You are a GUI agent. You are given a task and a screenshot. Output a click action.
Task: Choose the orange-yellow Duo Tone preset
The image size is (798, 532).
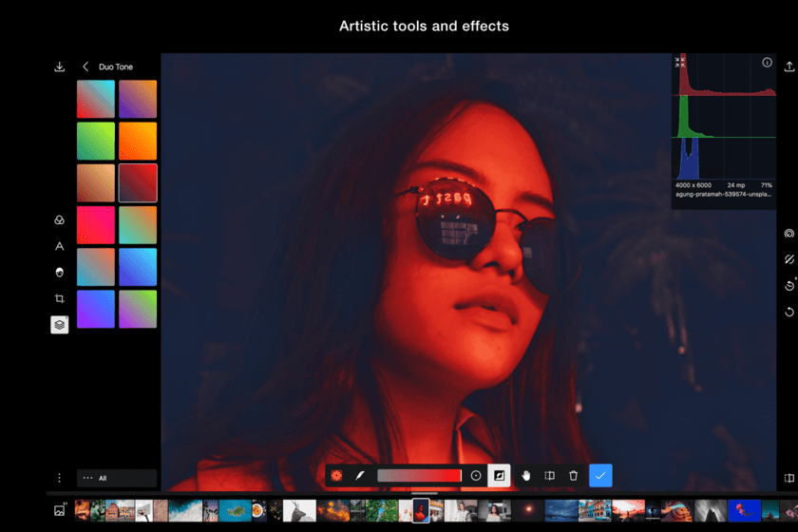[x=138, y=141]
